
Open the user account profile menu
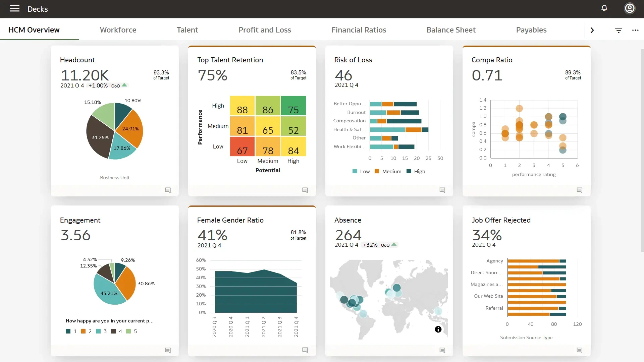[630, 8]
